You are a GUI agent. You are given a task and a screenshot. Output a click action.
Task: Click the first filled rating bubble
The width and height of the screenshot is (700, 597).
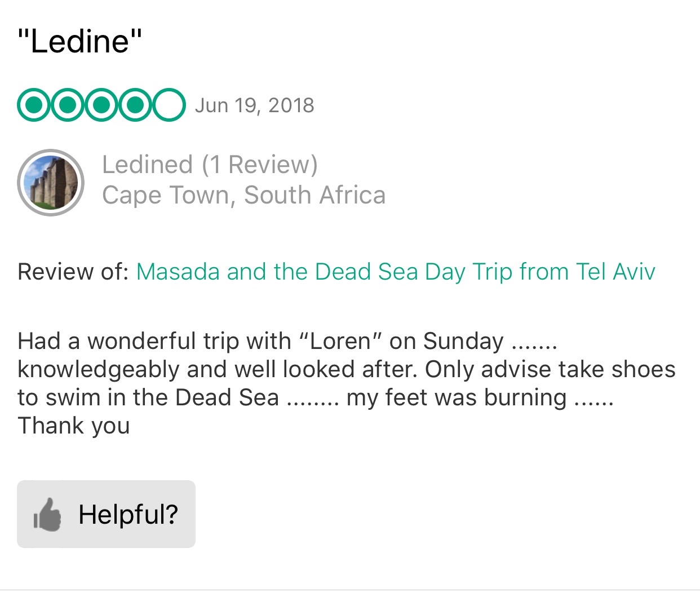[x=34, y=105]
